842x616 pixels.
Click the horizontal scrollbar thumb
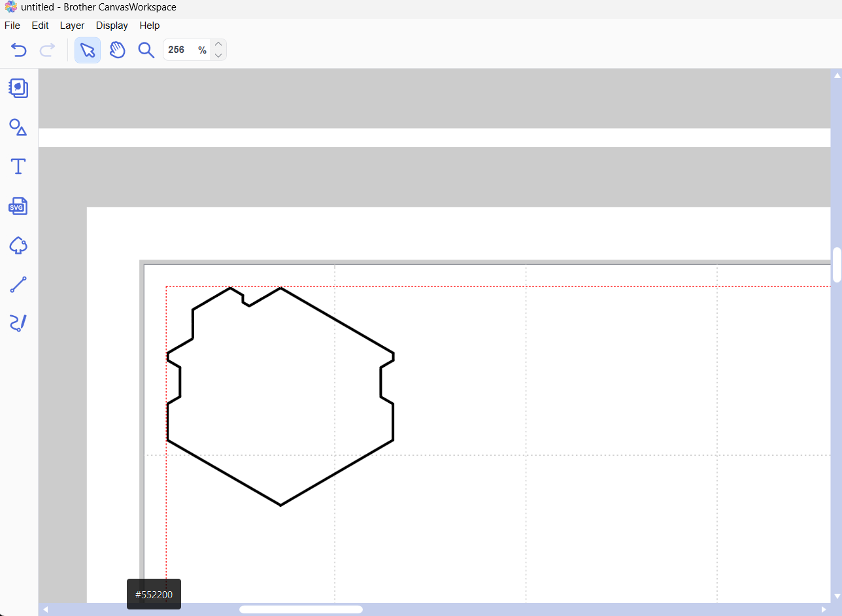coord(301,609)
